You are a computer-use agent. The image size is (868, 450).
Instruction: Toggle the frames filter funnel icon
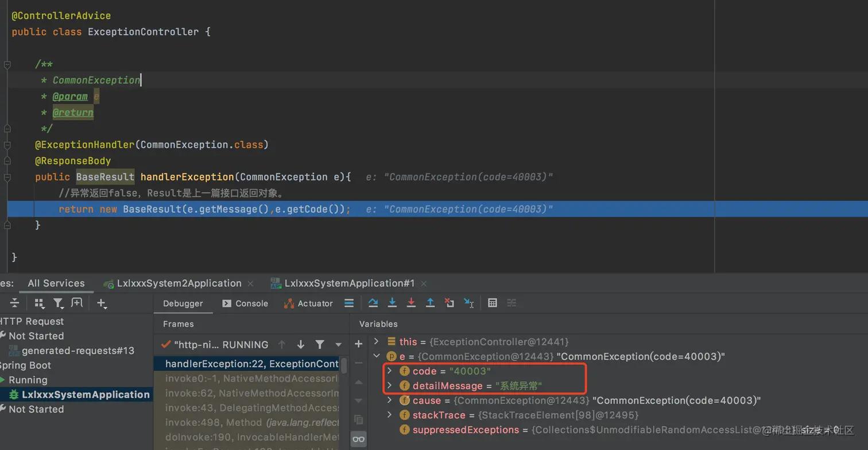pos(320,344)
